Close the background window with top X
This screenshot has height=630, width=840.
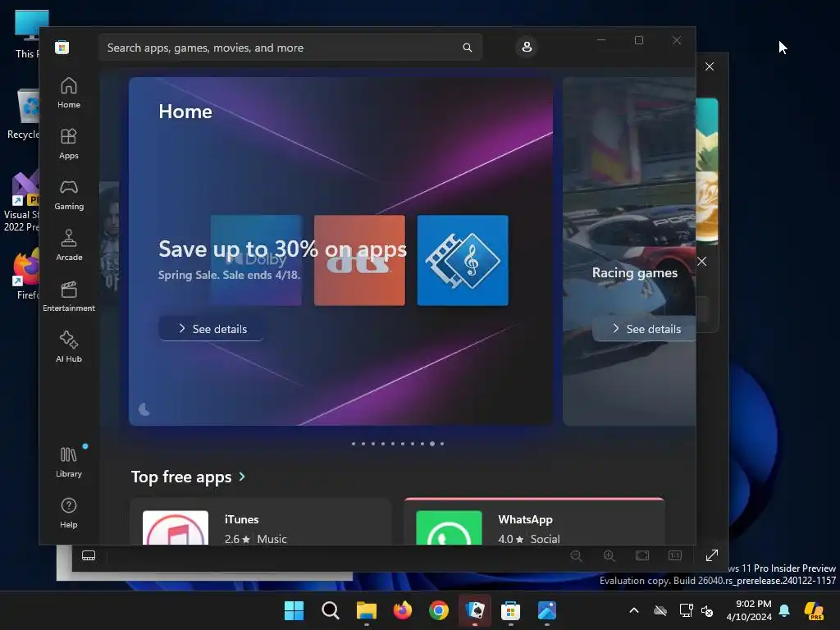click(710, 66)
